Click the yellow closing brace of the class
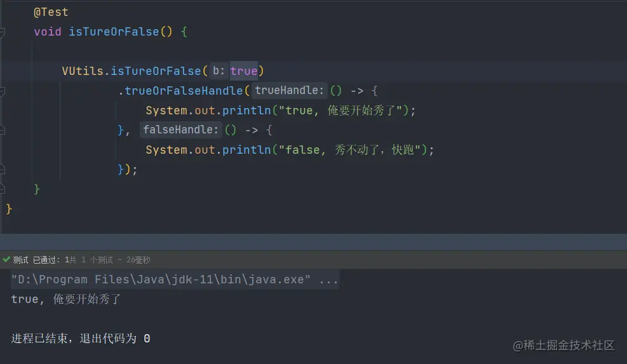 (x=9, y=209)
